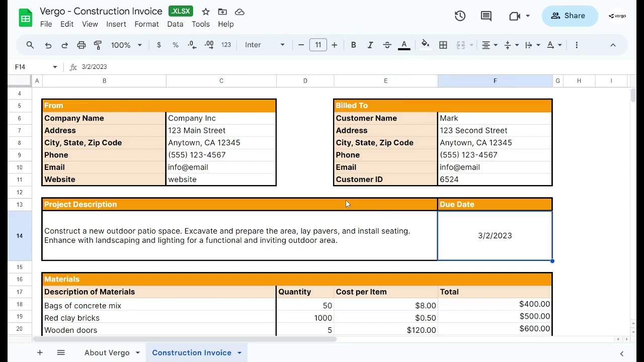
Task: Open the fill color picker
Action: (426, 45)
